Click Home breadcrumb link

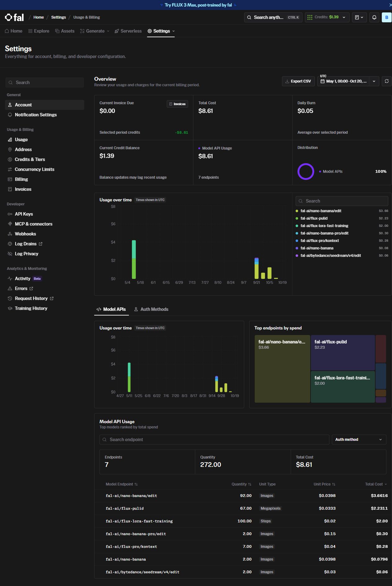(x=39, y=17)
